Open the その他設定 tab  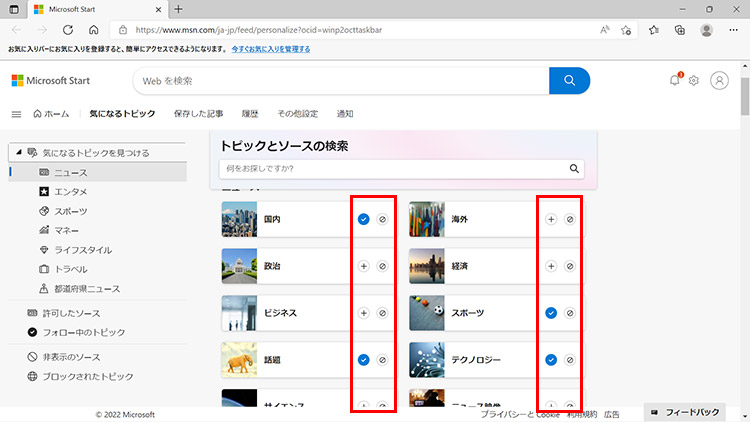[297, 114]
